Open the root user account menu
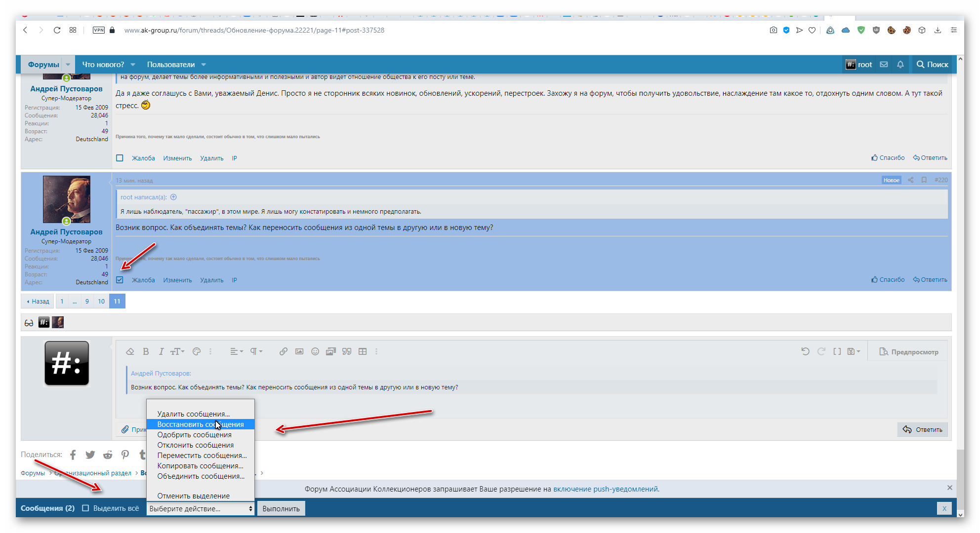This screenshot has height=533, width=980. [859, 64]
